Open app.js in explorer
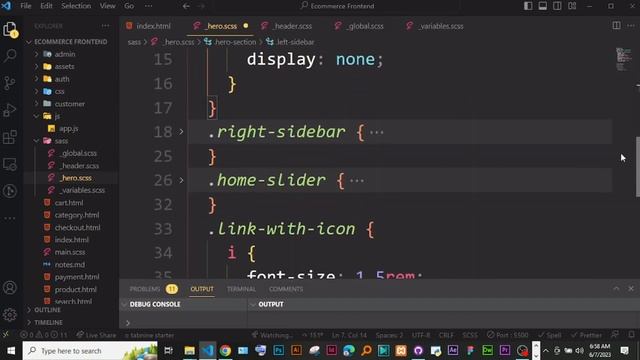Image resolution: width=640 pixels, height=360 pixels. pyautogui.click(x=68, y=128)
